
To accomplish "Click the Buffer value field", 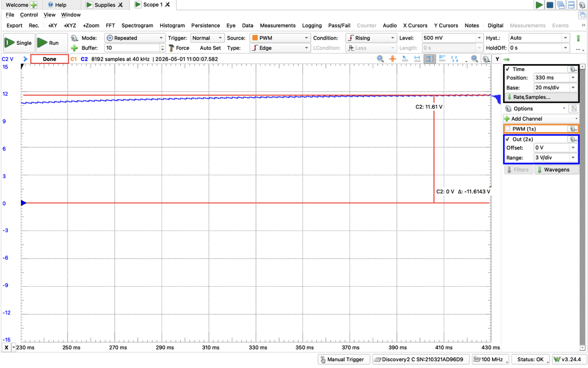I will pyautogui.click(x=132, y=48).
